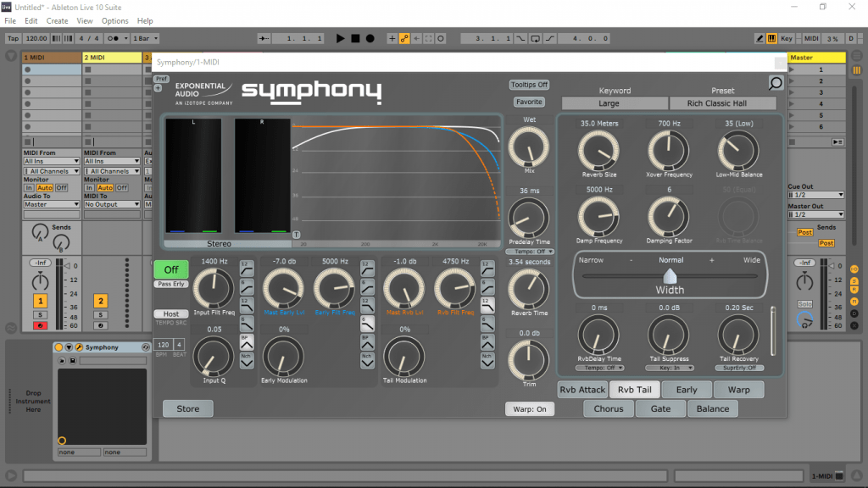Adjust the Width slider handle
Screen dimensions: 868x488
[670, 275]
